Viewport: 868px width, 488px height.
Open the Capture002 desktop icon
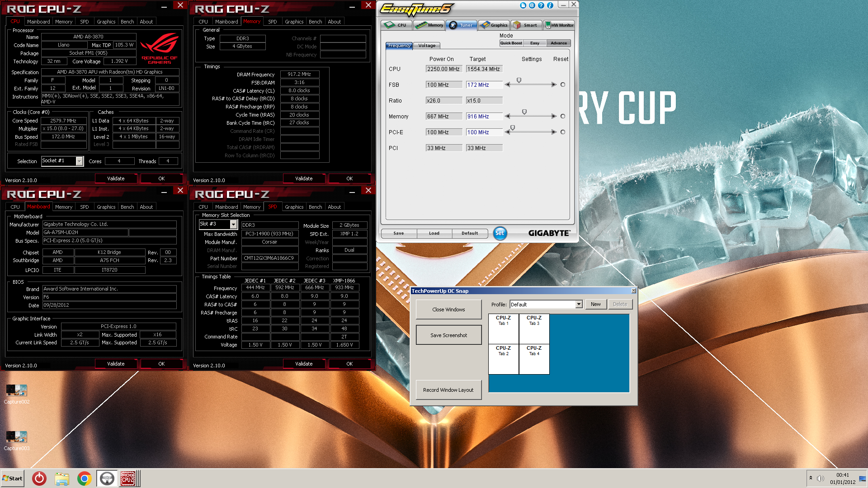point(17,394)
